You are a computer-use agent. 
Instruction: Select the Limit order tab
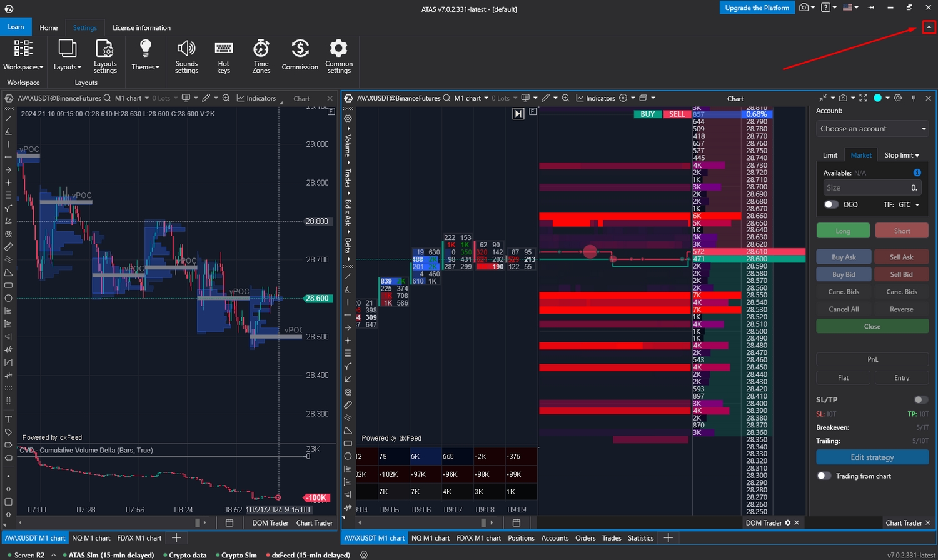pos(830,155)
